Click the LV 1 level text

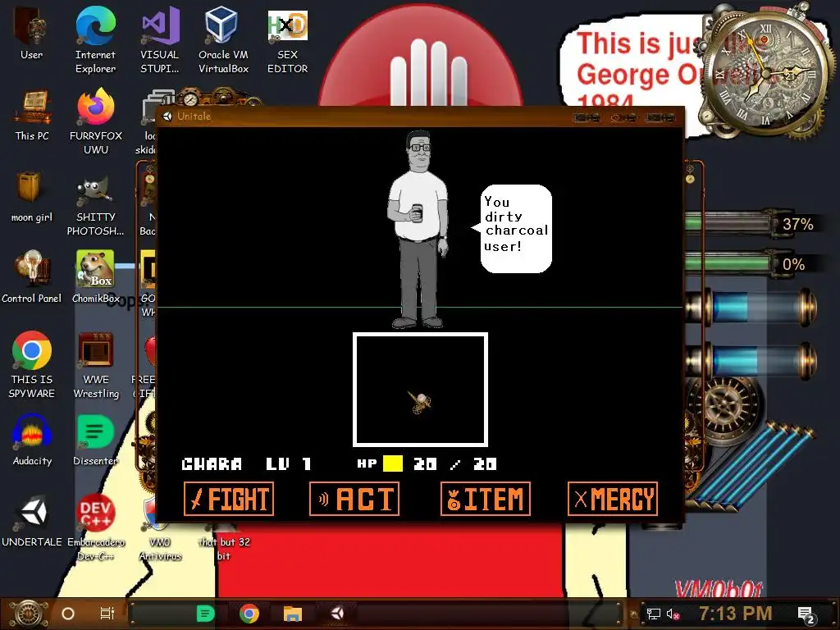[289, 464]
